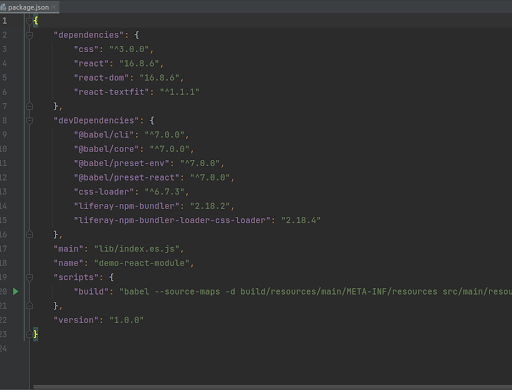Click the "version" key

click(x=76, y=320)
